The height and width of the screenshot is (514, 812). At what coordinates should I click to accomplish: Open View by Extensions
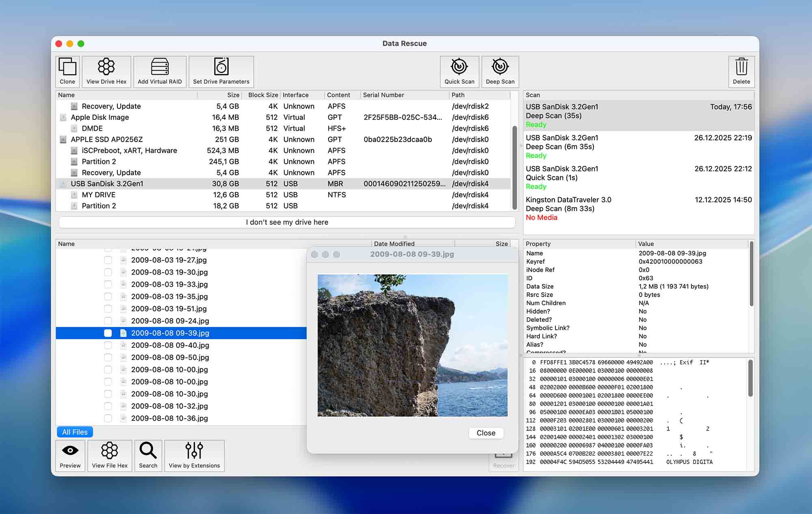pos(194,456)
